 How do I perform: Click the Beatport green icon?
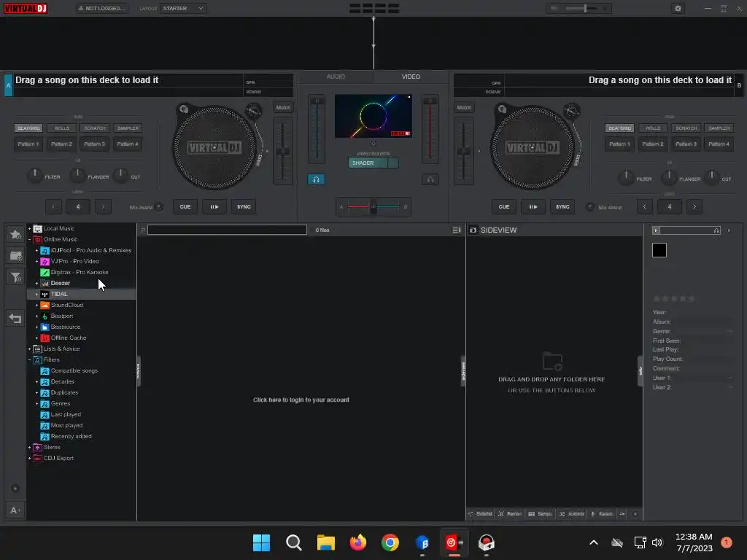click(x=44, y=316)
